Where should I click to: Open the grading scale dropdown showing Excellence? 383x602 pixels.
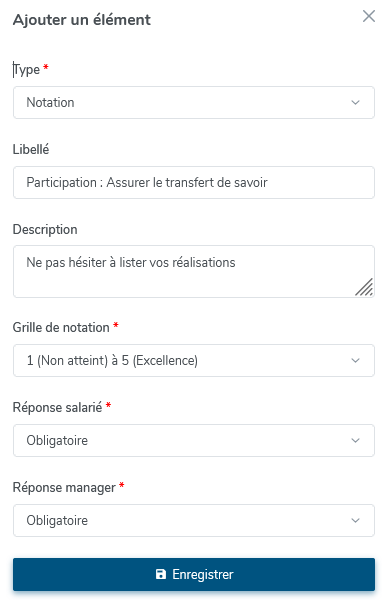tap(194, 361)
